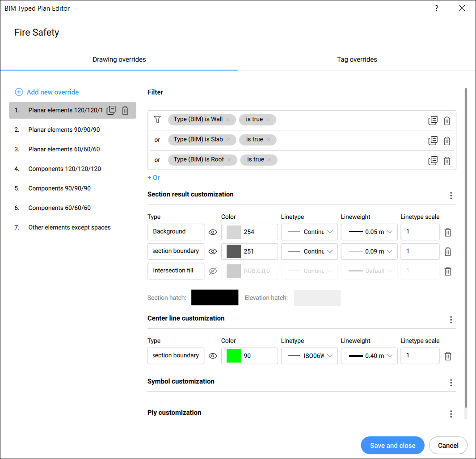
Task: Switch to the Tag overrides tab
Action: [357, 59]
